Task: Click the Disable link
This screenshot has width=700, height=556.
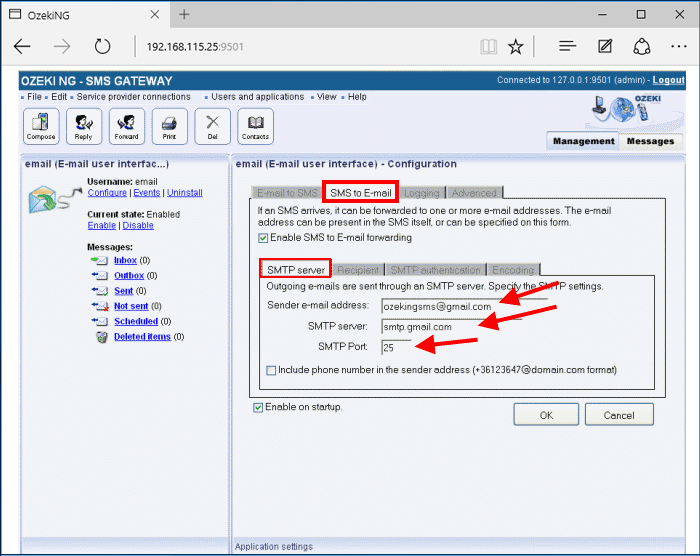Action: pos(138,226)
